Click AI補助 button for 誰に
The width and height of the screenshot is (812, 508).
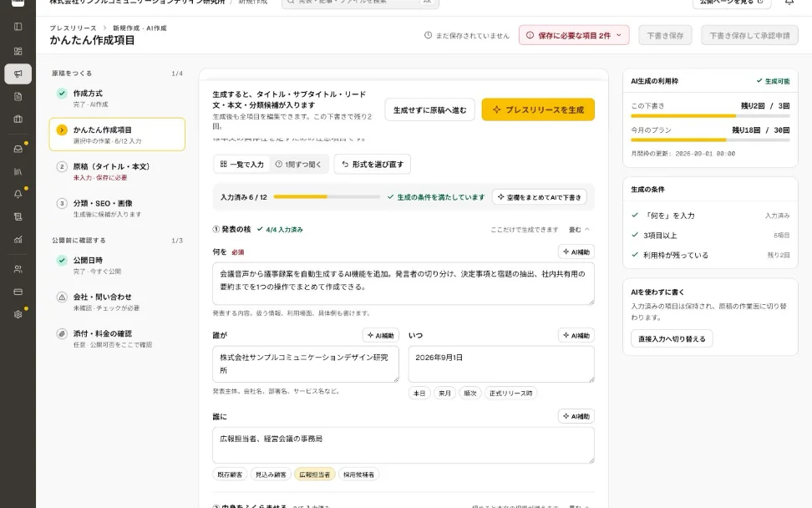pos(576,416)
